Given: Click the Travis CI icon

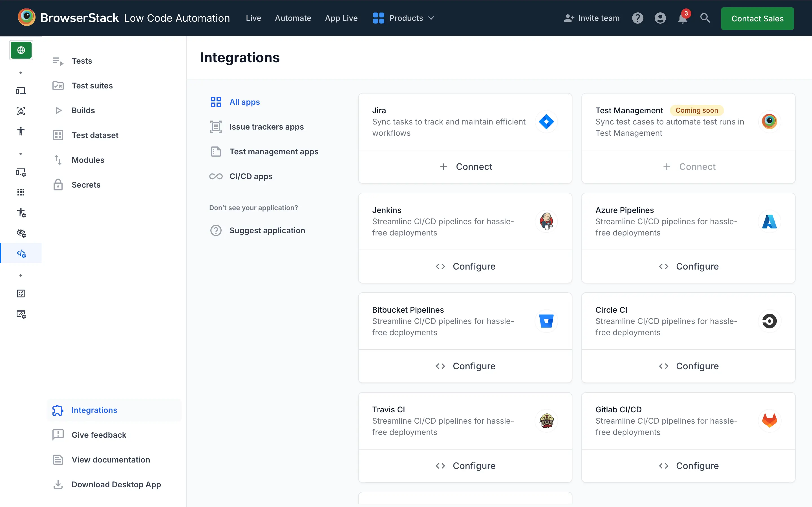Looking at the screenshot, I should click(546, 421).
